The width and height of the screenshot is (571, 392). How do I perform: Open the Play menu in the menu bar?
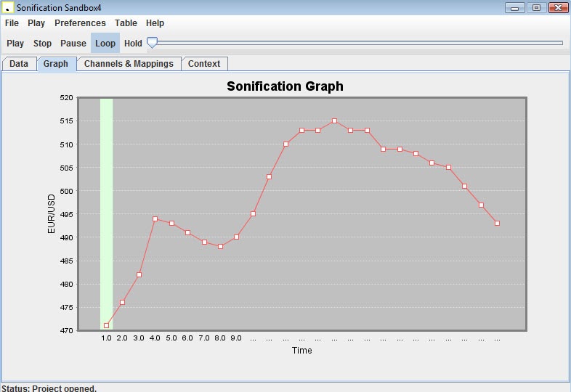tap(36, 23)
